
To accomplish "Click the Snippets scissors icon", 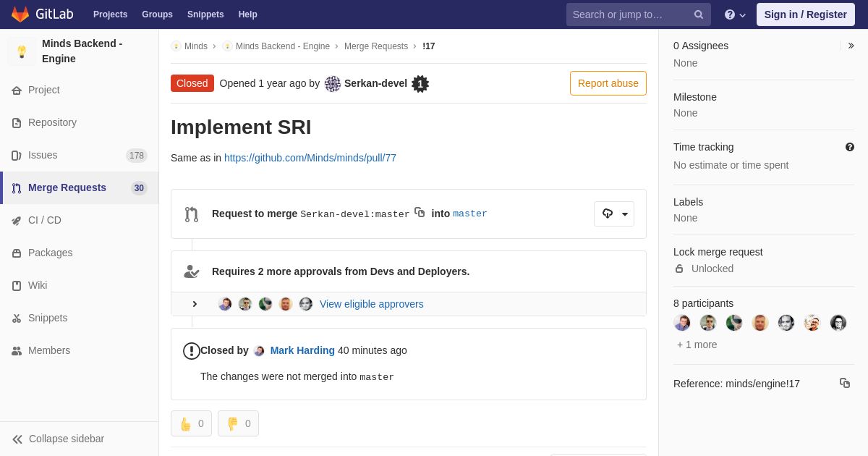I will [x=17, y=318].
